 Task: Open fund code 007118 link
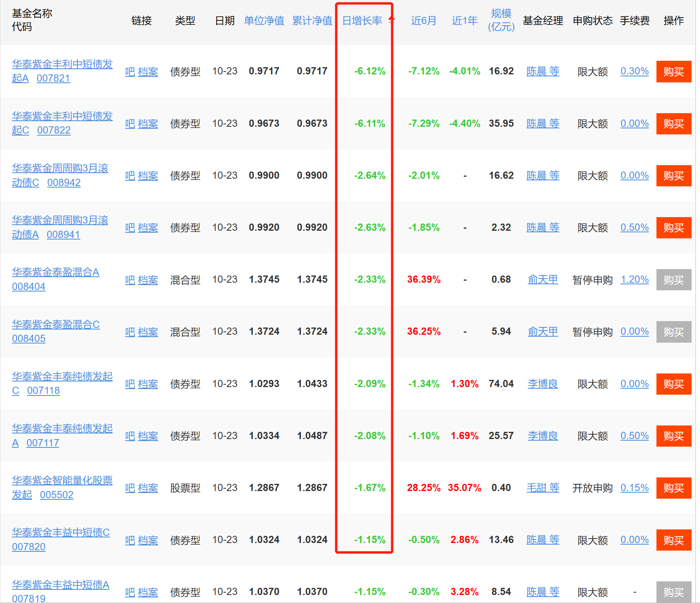[43, 390]
